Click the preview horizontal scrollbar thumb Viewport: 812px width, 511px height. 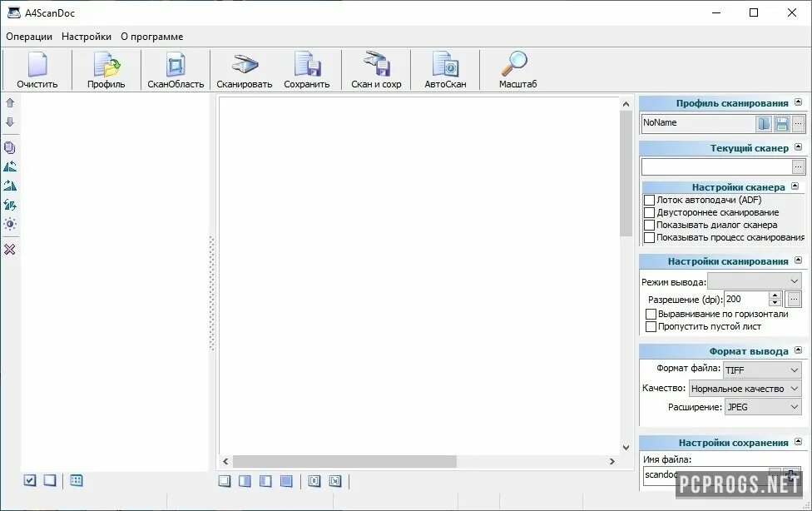[x=345, y=461]
